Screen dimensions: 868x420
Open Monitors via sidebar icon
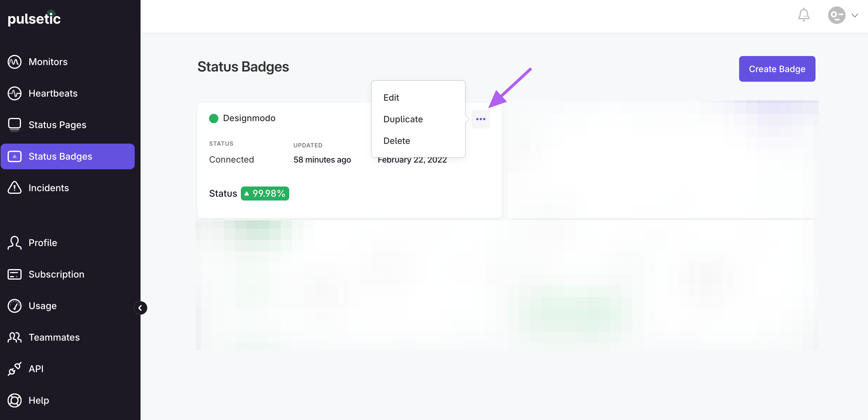coord(15,62)
